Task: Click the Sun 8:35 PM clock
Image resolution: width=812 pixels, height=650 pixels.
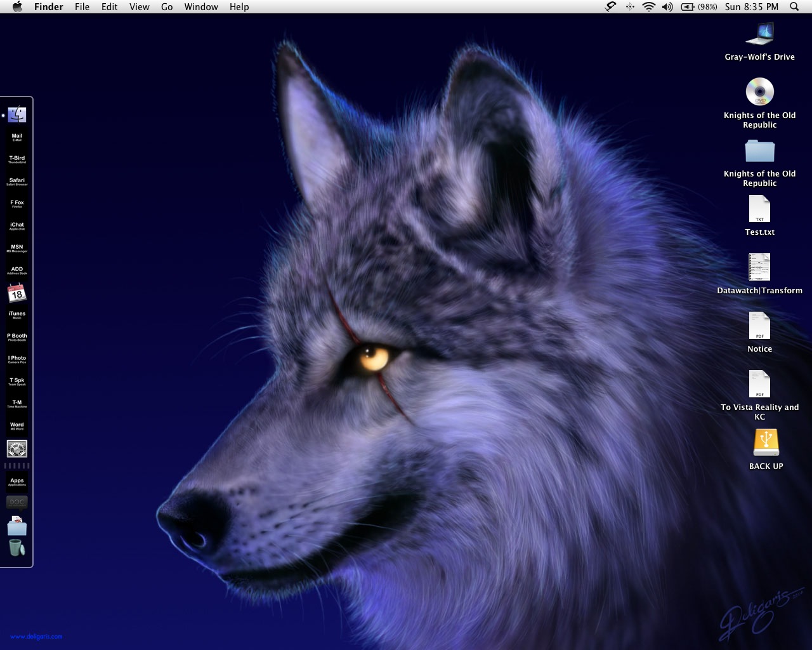Action: (x=752, y=7)
